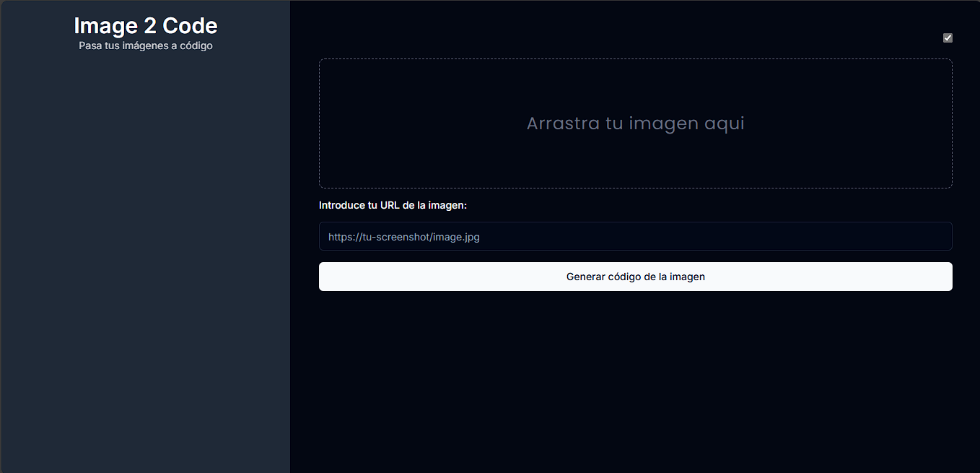Click the center of the upload placeholder text
Viewport: 980px width, 473px height.
click(x=635, y=123)
